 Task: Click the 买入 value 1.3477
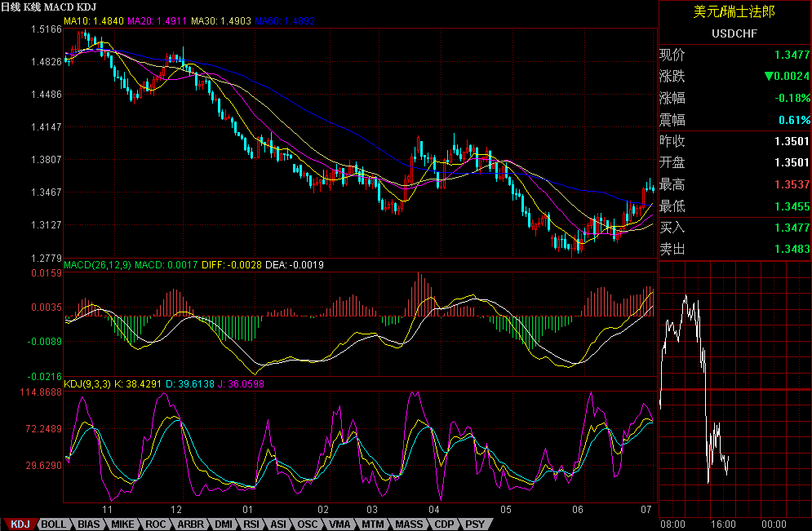tap(792, 228)
